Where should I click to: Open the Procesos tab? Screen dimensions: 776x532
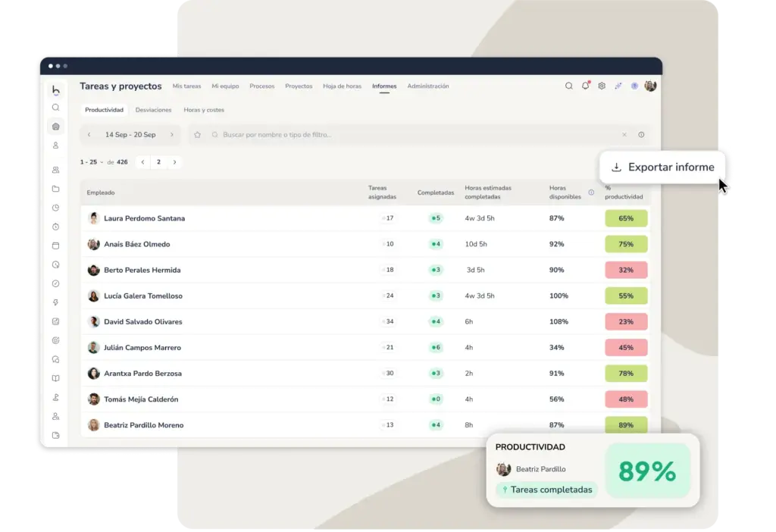tap(261, 86)
